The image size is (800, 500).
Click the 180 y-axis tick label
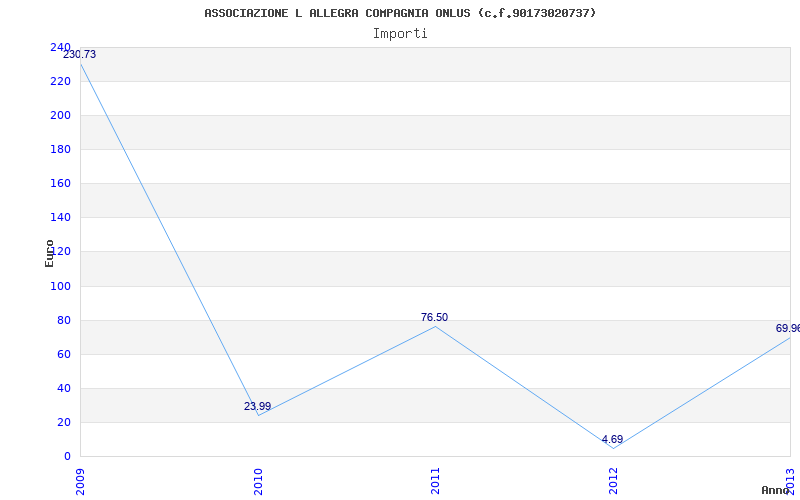(60, 149)
